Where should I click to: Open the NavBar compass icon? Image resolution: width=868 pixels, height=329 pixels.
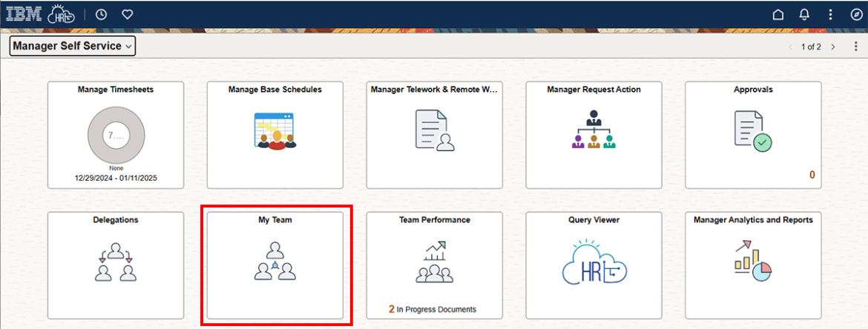856,14
